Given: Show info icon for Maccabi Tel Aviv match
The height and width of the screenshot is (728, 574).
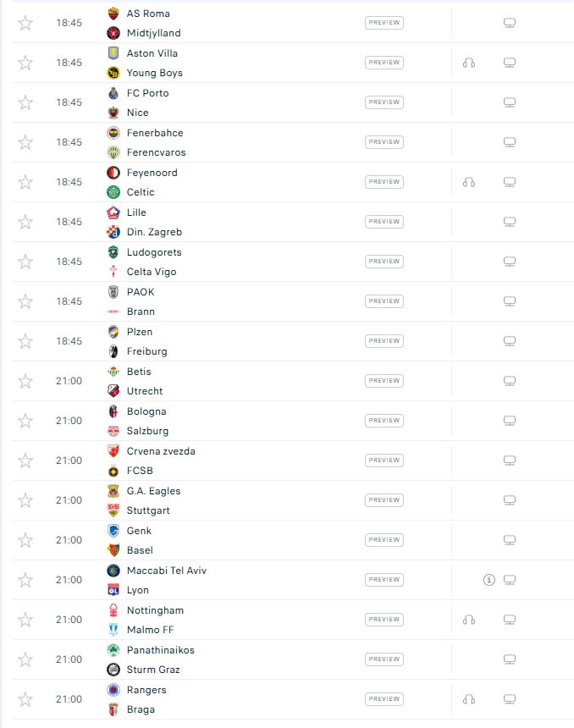Looking at the screenshot, I should (488, 580).
